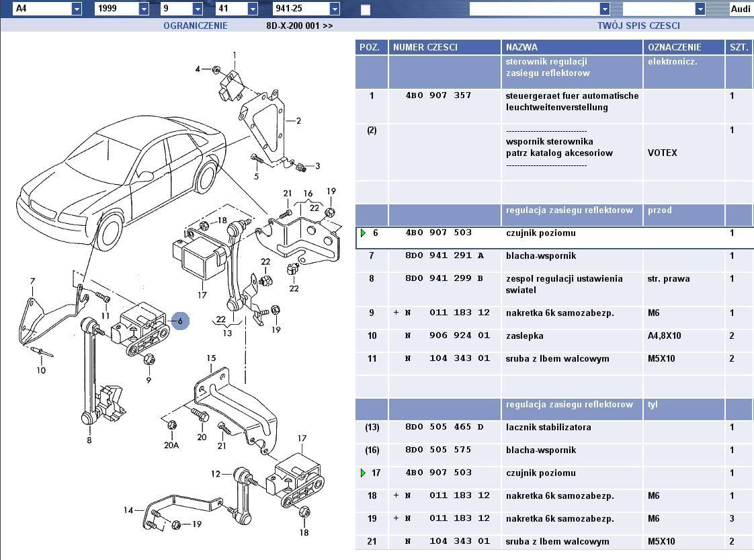Click the NAZWA column header
Screen dimensions: 754x560
point(573,47)
